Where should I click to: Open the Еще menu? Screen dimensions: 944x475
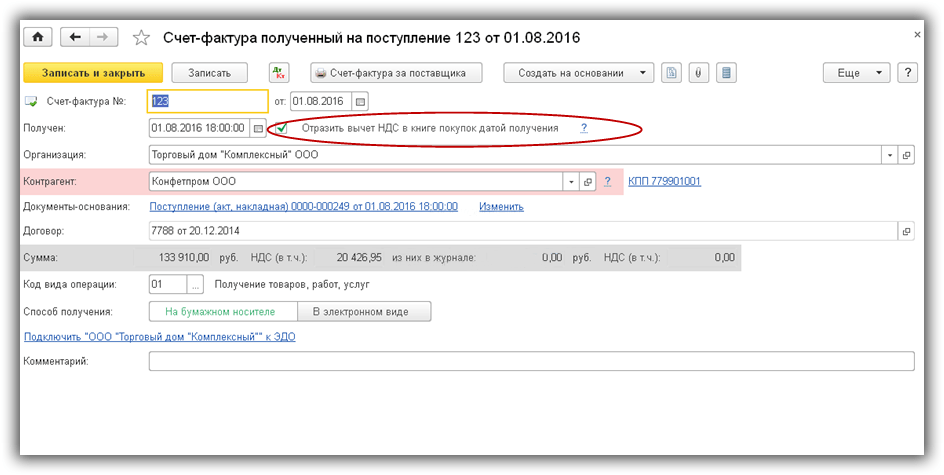click(856, 73)
